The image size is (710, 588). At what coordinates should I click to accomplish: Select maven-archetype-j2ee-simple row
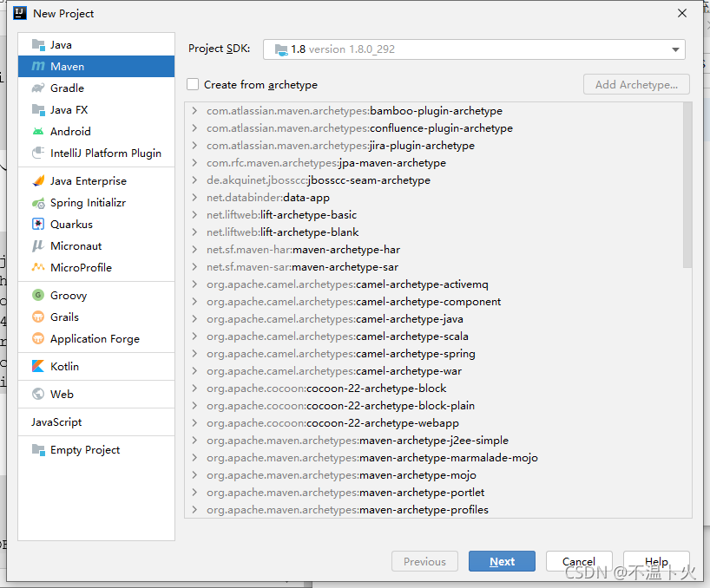434,440
